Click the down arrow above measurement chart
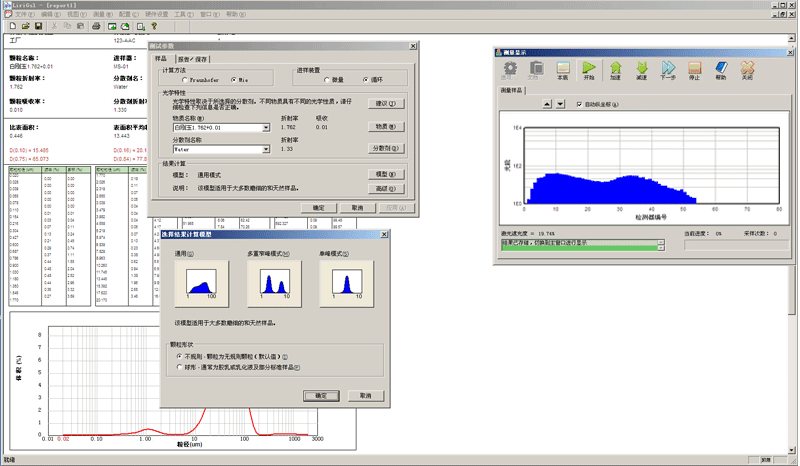Screen dimensions: 800x466 pos(561,104)
